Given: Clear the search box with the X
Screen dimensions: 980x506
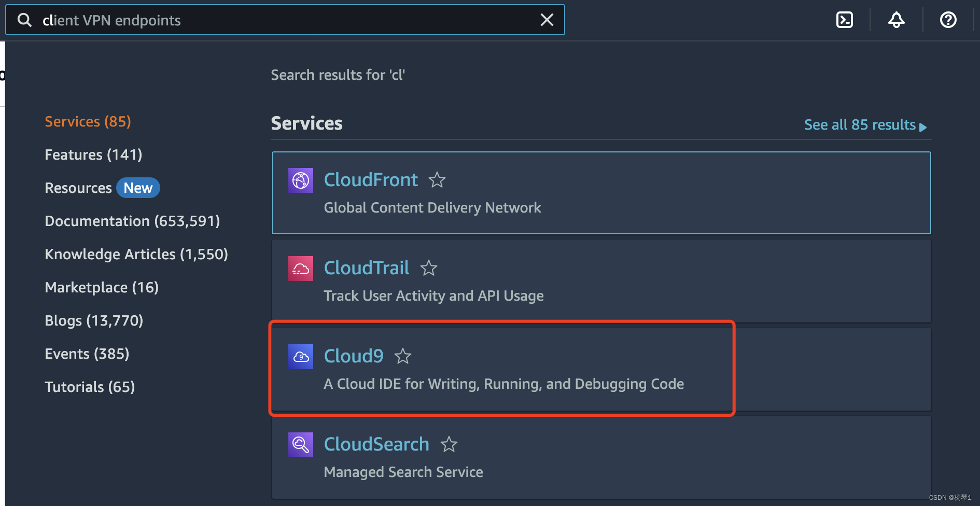Looking at the screenshot, I should (x=547, y=20).
